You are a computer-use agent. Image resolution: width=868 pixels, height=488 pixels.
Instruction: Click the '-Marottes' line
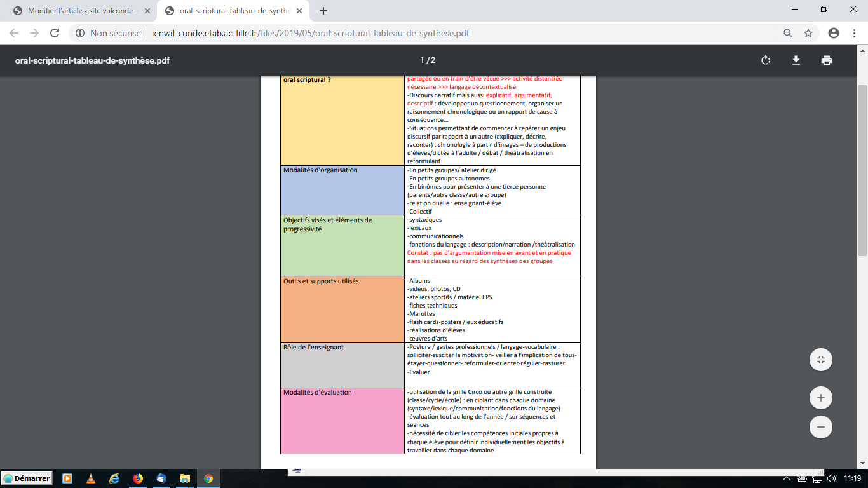[x=421, y=314]
